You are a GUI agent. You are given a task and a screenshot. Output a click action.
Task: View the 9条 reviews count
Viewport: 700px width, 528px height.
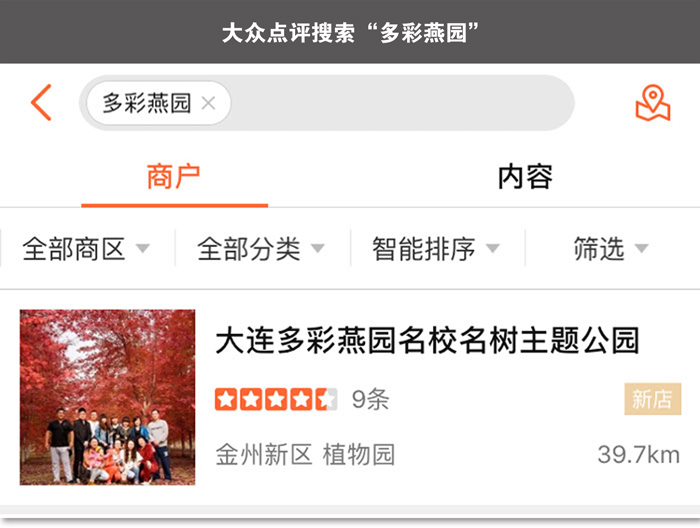[371, 399]
